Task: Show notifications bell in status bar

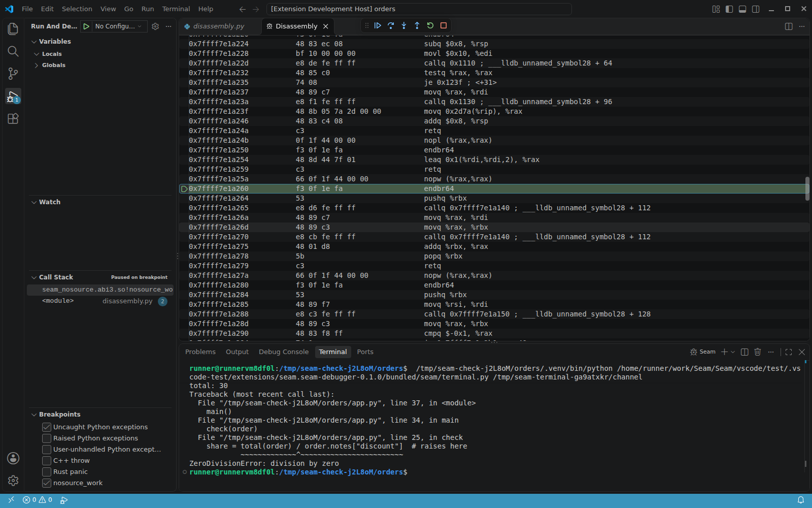Action: [801, 500]
